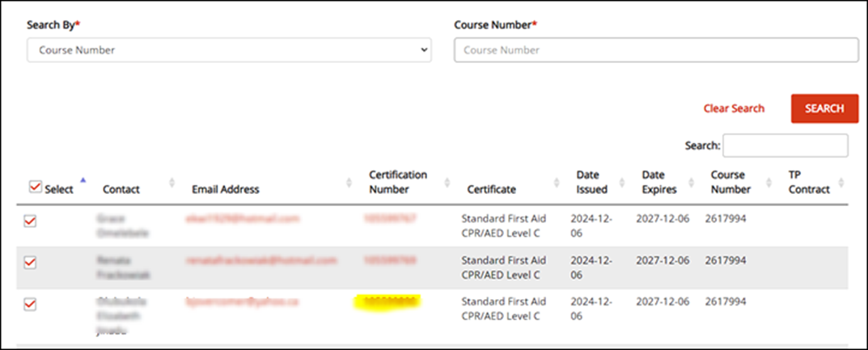Click the first row's hotmail email link

[242, 219]
